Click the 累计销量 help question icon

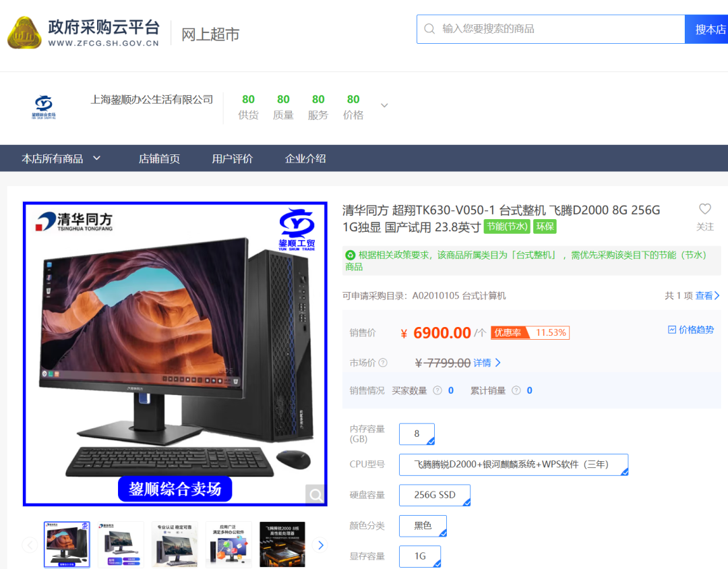click(516, 390)
